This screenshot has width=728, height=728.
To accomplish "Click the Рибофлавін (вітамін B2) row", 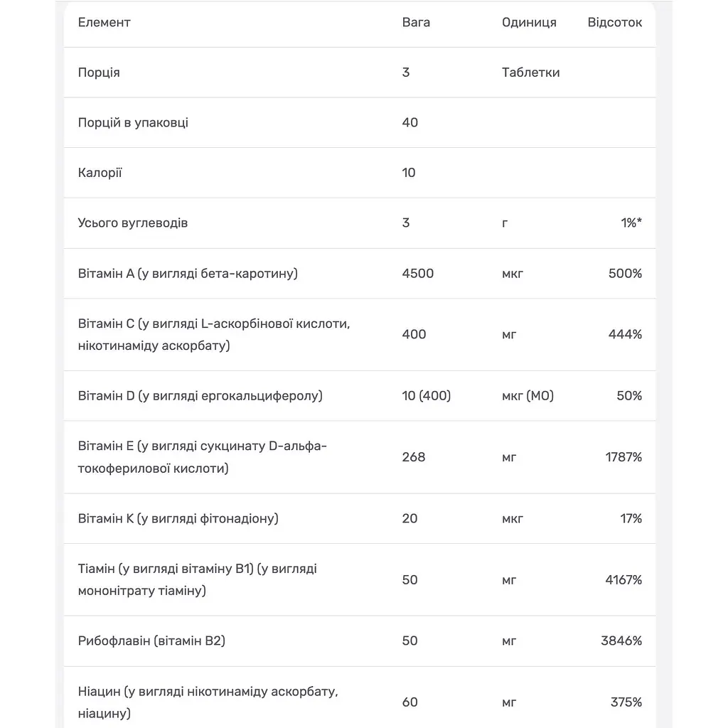I will [359, 641].
